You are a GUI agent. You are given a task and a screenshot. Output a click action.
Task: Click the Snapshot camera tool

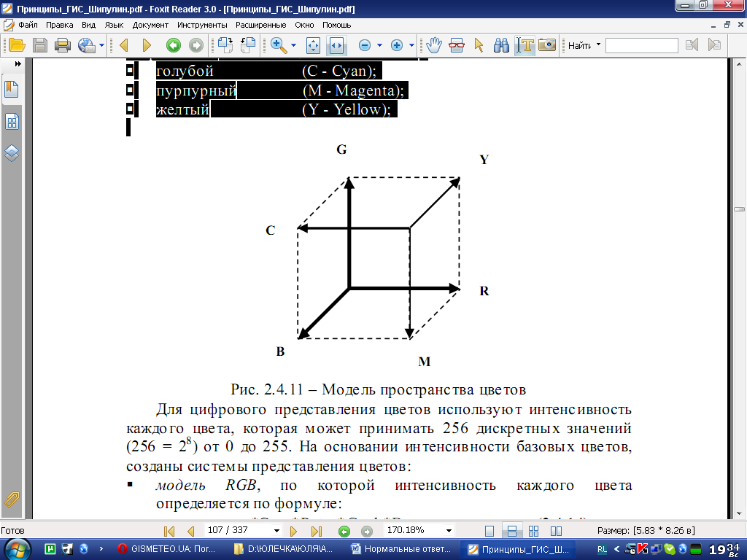tap(547, 46)
